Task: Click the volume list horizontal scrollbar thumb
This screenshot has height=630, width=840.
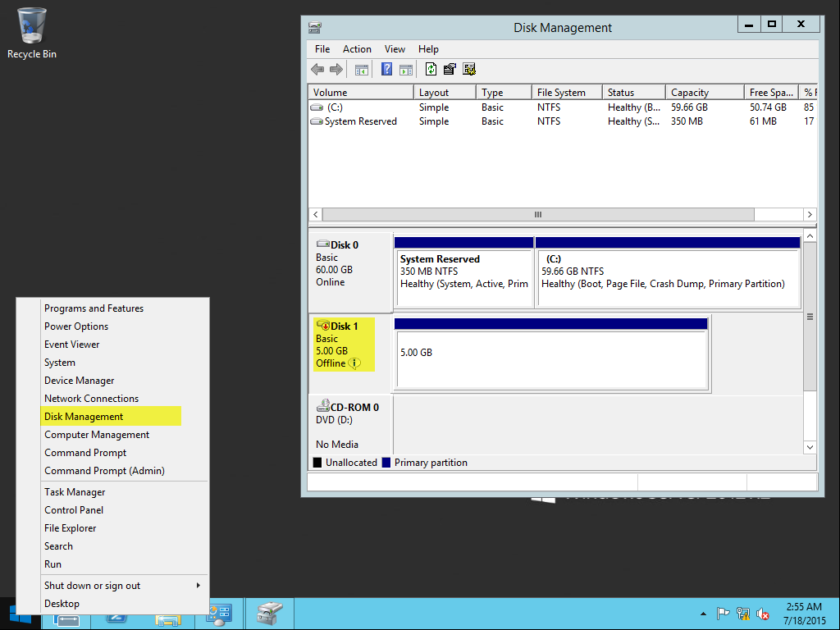Action: pyautogui.click(x=538, y=215)
